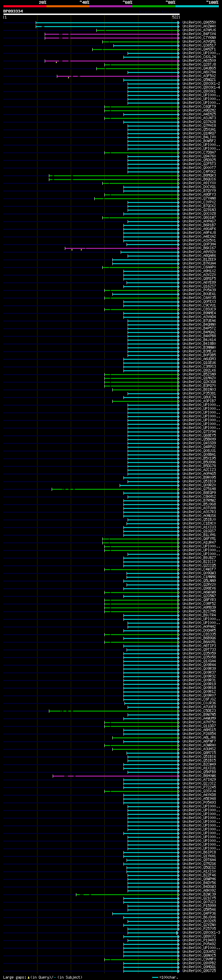Select hit label UniRef100_Q09R07
This screenshot has height=980, width=222.
click(199, 695)
